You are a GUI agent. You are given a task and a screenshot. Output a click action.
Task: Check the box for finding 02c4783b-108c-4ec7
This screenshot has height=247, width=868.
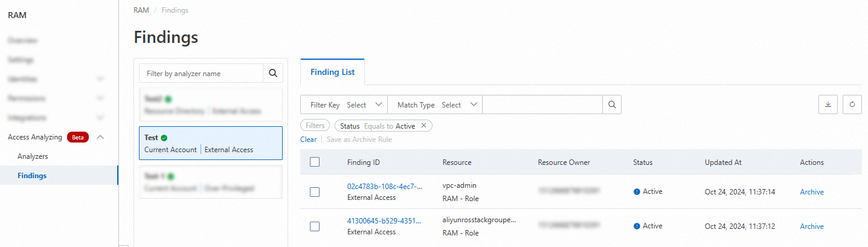coord(315,192)
